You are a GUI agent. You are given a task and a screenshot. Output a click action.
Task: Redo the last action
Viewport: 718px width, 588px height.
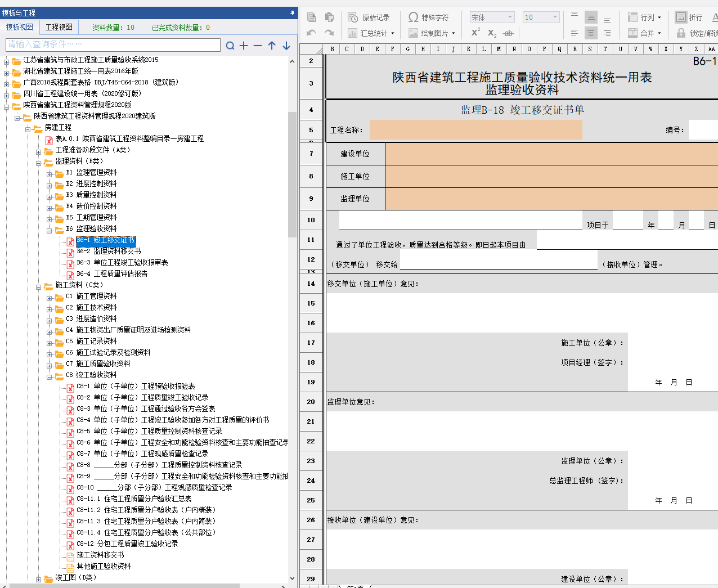pyautogui.click(x=329, y=33)
